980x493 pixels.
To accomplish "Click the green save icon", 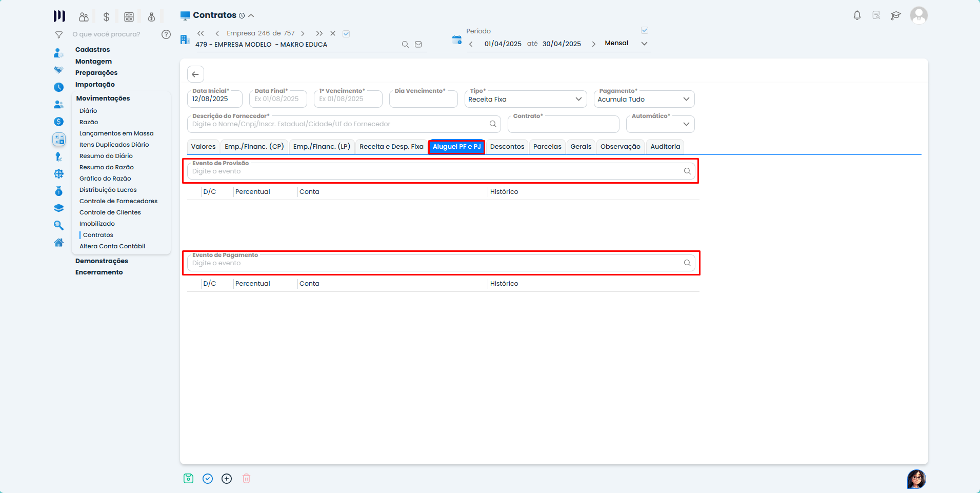I will [188, 479].
